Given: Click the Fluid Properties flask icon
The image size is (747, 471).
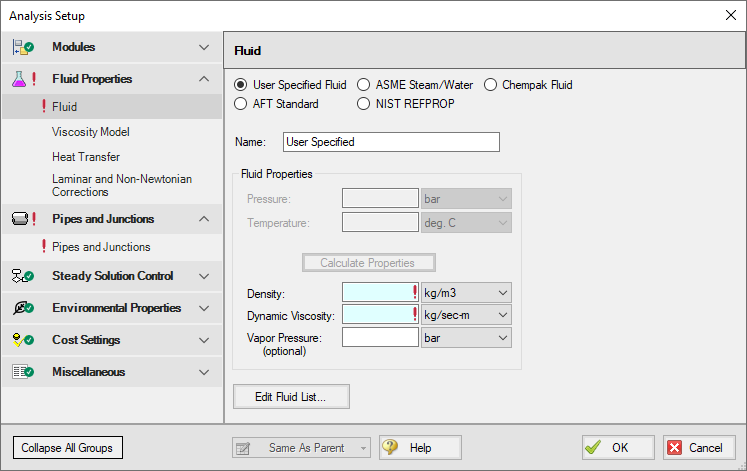Looking at the screenshot, I should click(x=22, y=79).
